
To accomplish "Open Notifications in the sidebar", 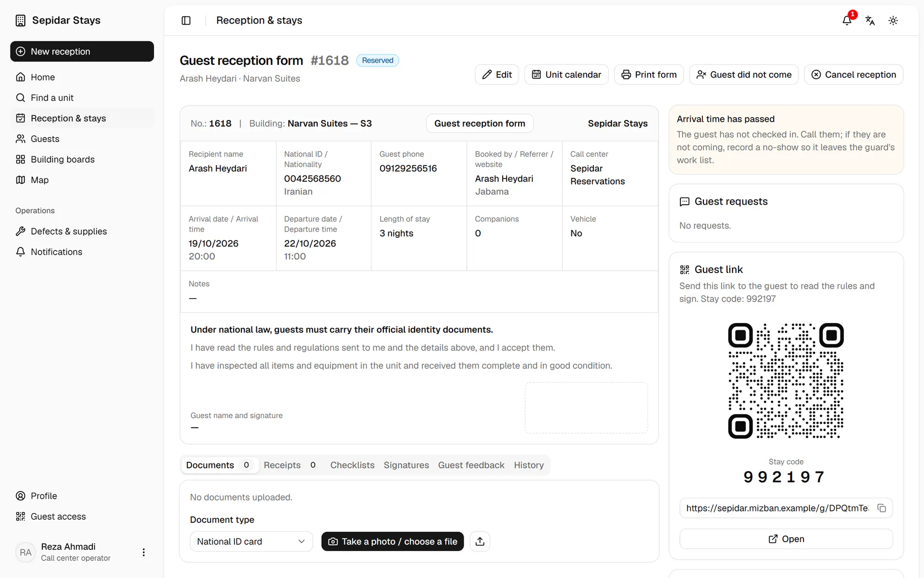I will point(82,252).
